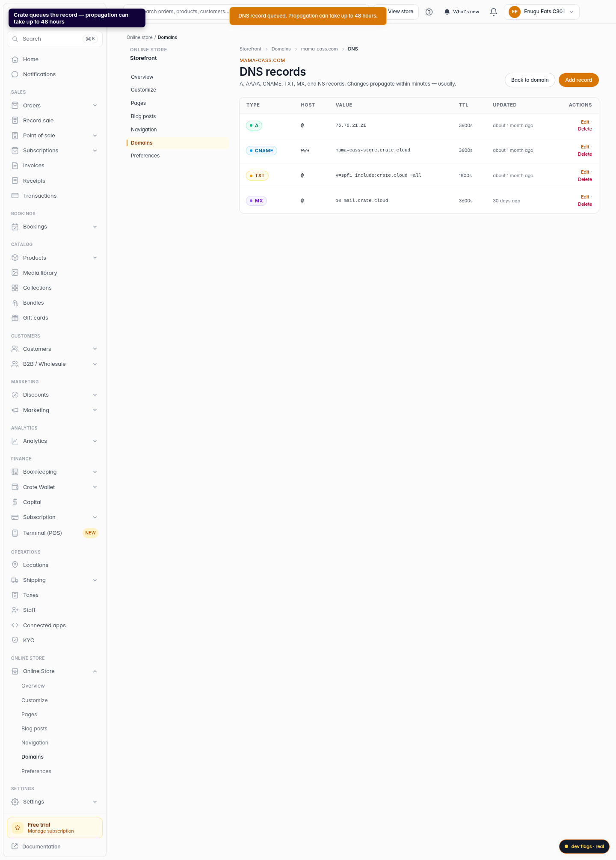
Task: Click the Back to domain button
Action: pyautogui.click(x=530, y=80)
